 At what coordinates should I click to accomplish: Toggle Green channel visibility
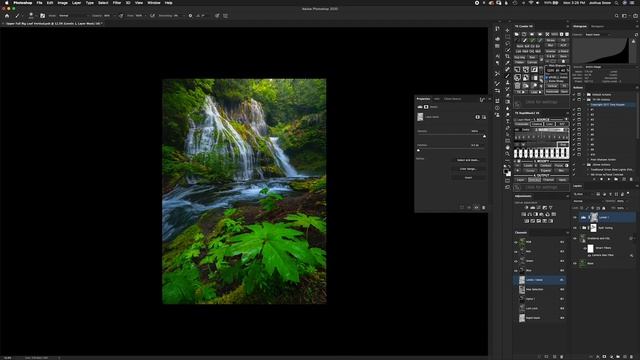pyautogui.click(x=516, y=261)
